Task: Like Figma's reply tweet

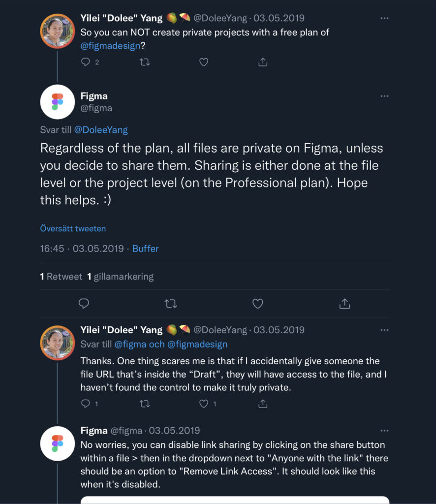Action: [x=257, y=304]
